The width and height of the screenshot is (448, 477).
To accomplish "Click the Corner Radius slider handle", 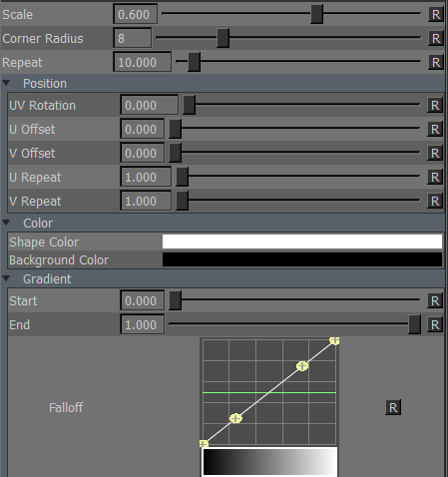I will click(223, 38).
